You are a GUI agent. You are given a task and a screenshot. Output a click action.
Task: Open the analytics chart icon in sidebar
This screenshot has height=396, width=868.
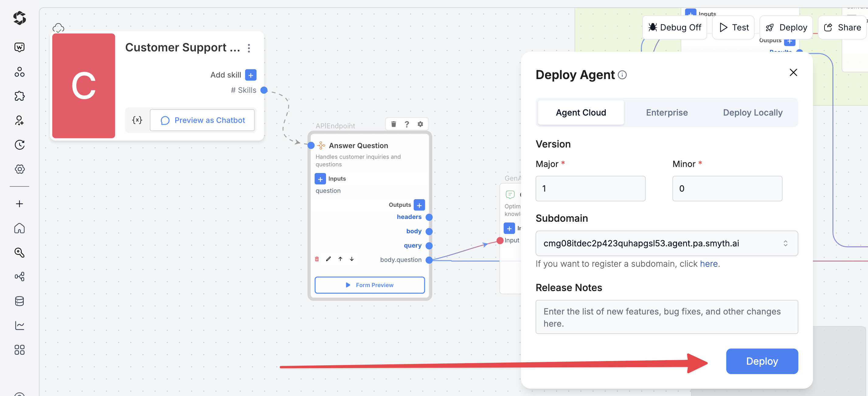[x=19, y=325]
